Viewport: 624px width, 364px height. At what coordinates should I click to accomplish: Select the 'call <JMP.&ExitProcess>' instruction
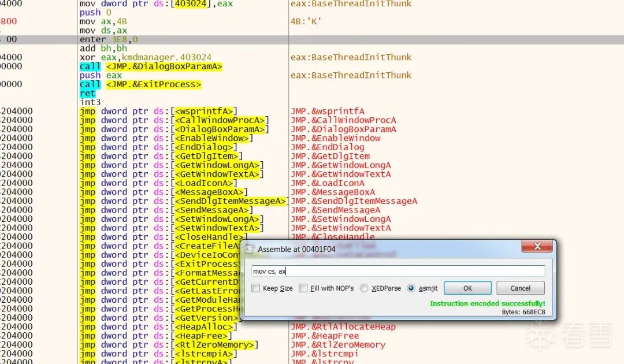[140, 84]
